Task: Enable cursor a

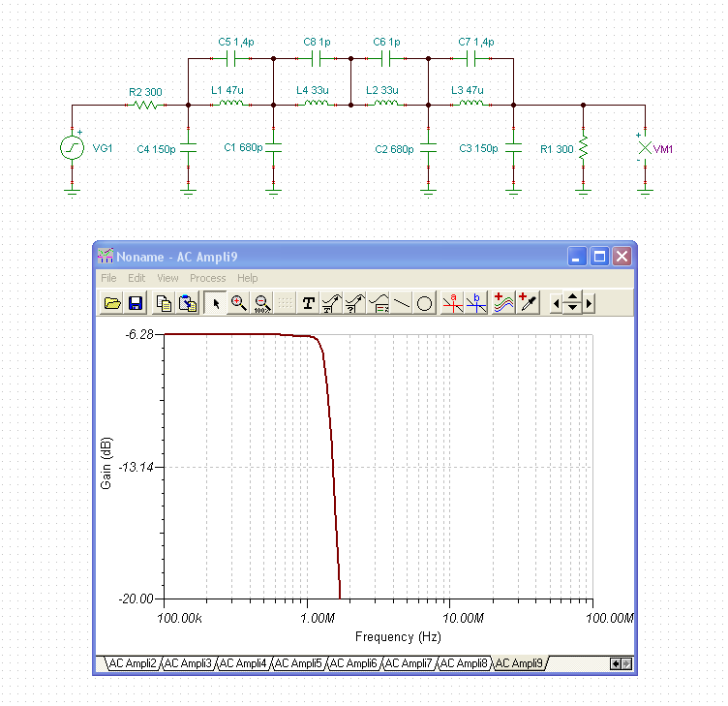Action: [x=453, y=303]
